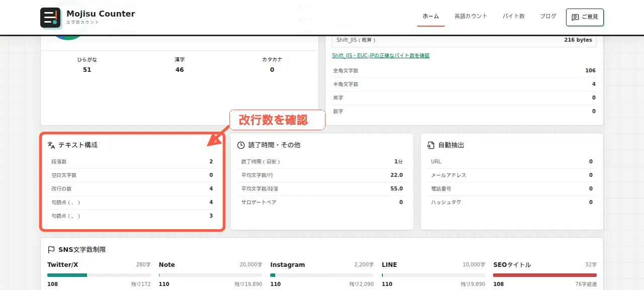Image resolution: width=644 pixels, height=290 pixels.
Task: Click the Instagram character limit bar
Action: click(322, 275)
